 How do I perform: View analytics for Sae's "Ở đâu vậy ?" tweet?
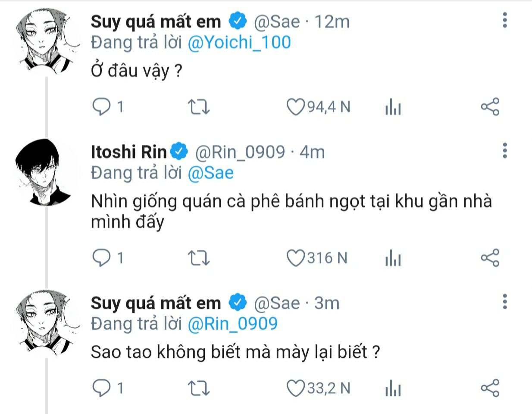click(393, 107)
